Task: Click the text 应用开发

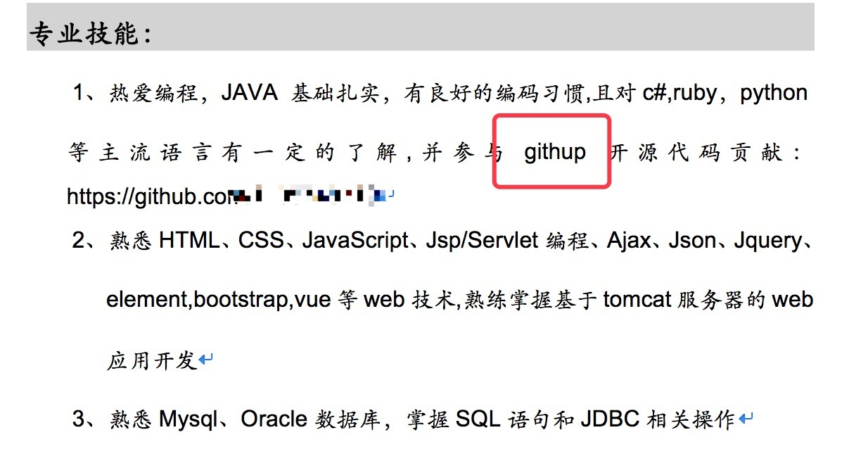Action: pyautogui.click(x=151, y=360)
